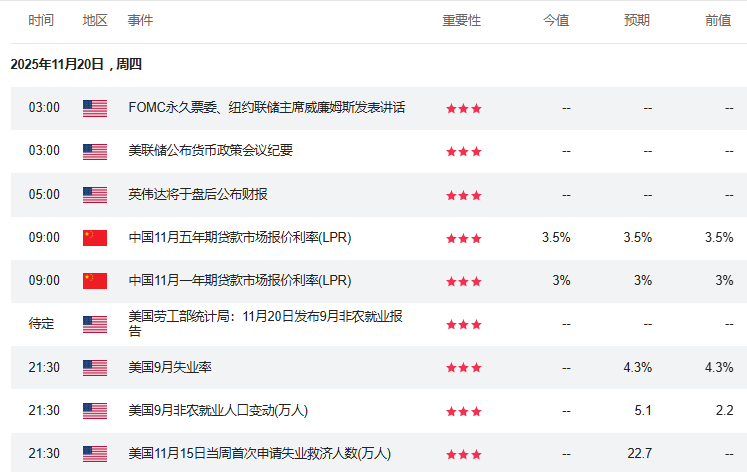Image resolution: width=747 pixels, height=472 pixels.
Task: Open event 中国11月一年期贷款市场报价利率(LPR)
Action: click(240, 281)
